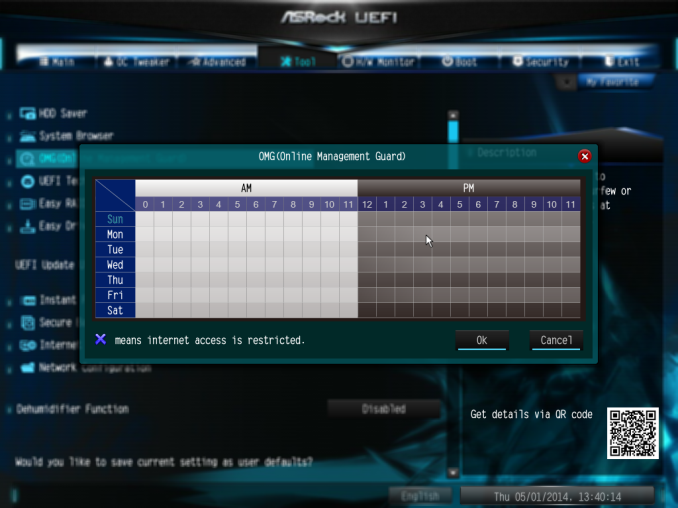Open the Boot tab

pyautogui.click(x=460, y=62)
